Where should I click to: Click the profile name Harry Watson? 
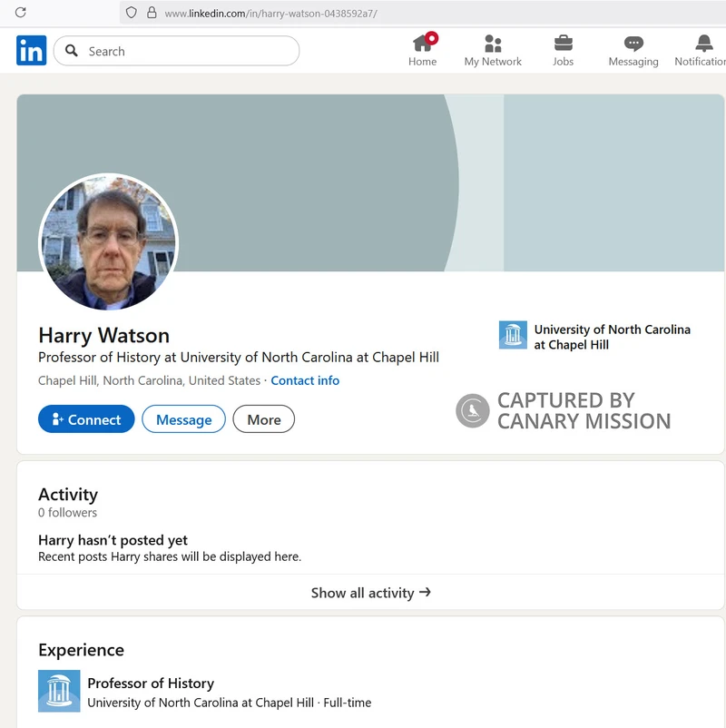click(104, 336)
